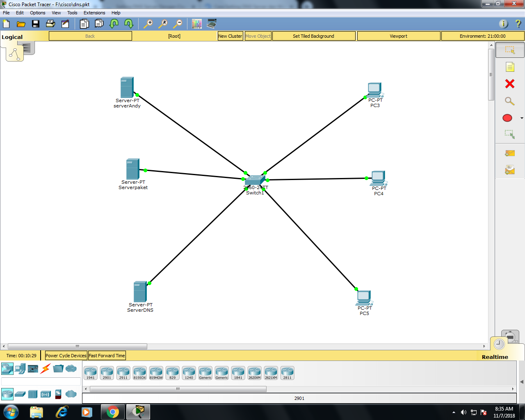Viewport: 525px width, 420px height.
Task: Expand the shape drawing dropdown arrow
Action: [522, 118]
